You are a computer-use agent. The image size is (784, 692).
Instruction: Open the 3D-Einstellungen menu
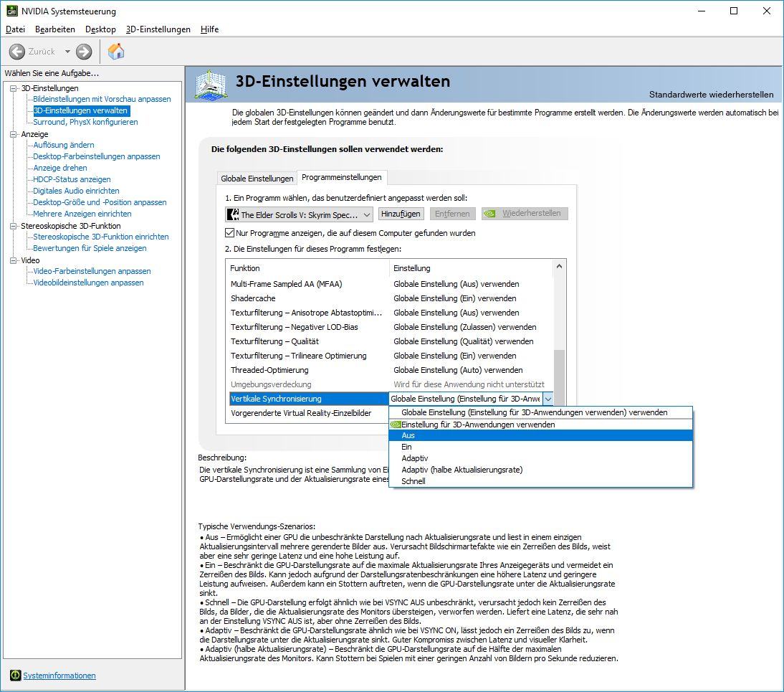pyautogui.click(x=158, y=29)
